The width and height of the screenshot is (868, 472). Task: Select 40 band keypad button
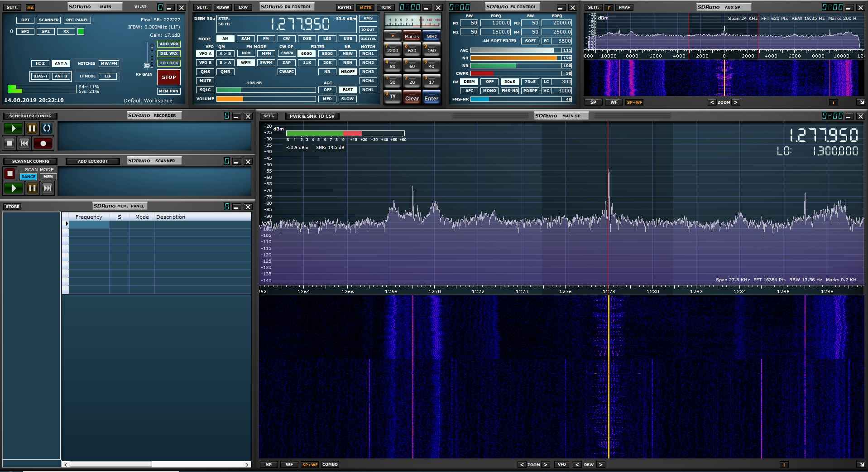click(x=432, y=65)
